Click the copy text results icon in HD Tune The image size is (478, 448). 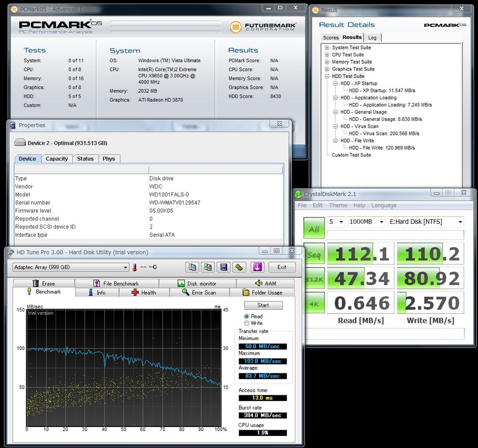[192, 267]
